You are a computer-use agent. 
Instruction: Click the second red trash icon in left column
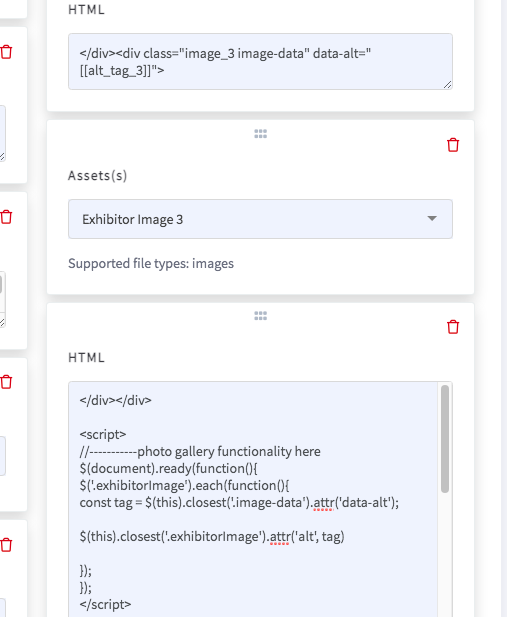(6, 217)
